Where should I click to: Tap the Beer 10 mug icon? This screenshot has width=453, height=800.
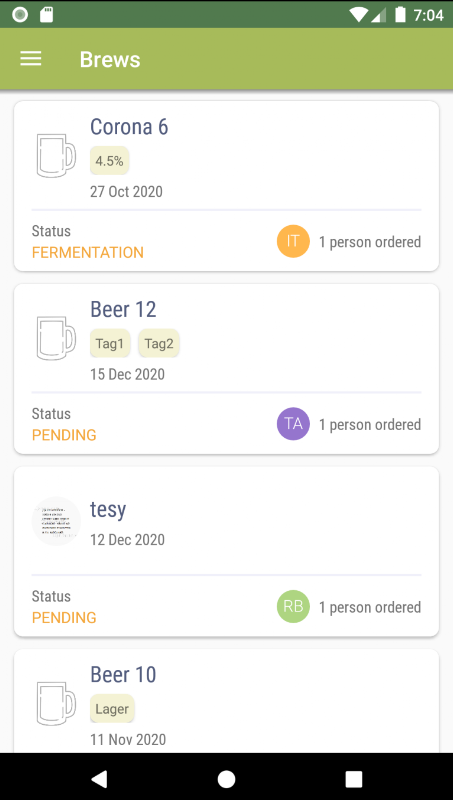56,703
